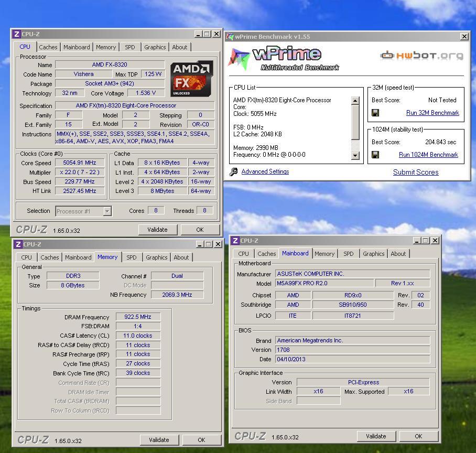Click the CAS# Latency value 11.0 clocks
The width and height of the screenshot is (476, 453).
tap(138, 336)
